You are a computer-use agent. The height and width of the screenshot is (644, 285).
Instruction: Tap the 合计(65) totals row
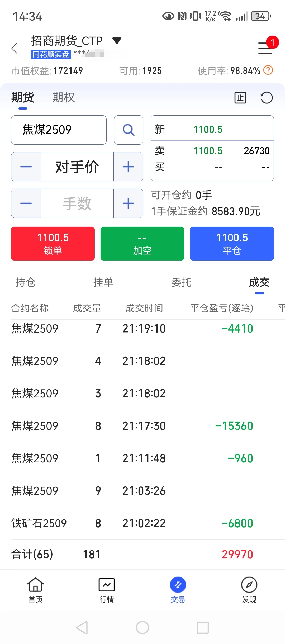(x=142, y=555)
